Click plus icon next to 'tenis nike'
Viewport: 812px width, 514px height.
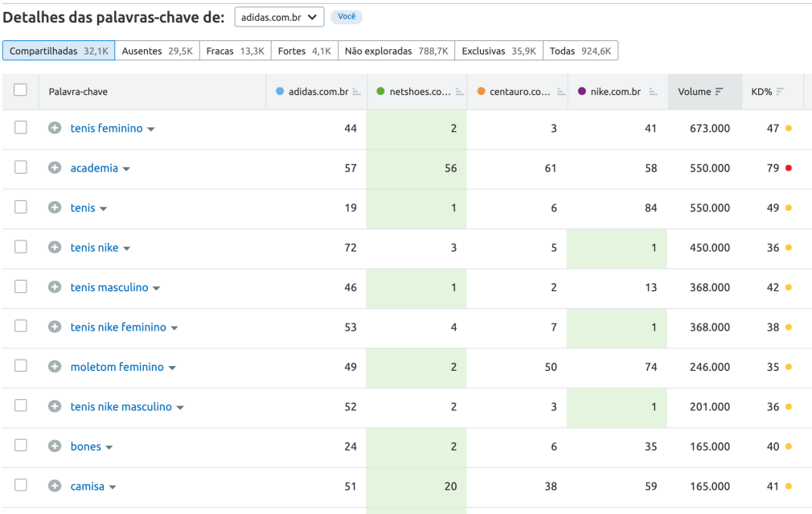click(55, 247)
